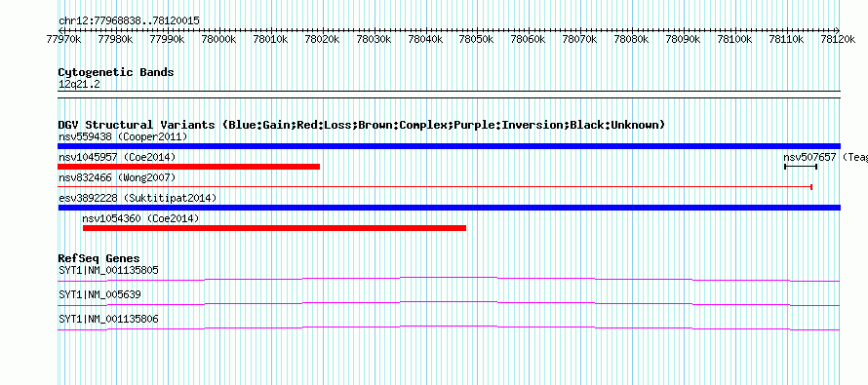This screenshot has width=868, height=385.
Task: Click the 12q21.2 cytogenetic band bar
Action: click(449, 94)
